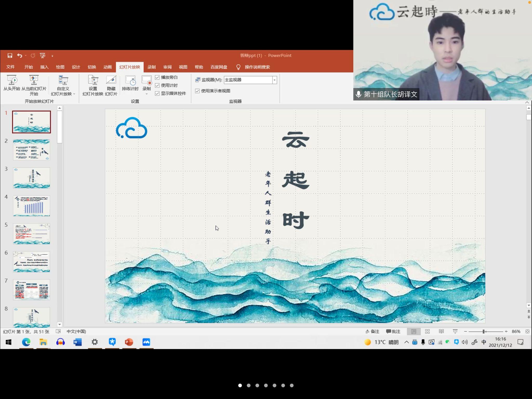This screenshot has width=532, height=399.
Task: Click 备注 notes button in status bar
Action: pyautogui.click(x=372, y=331)
